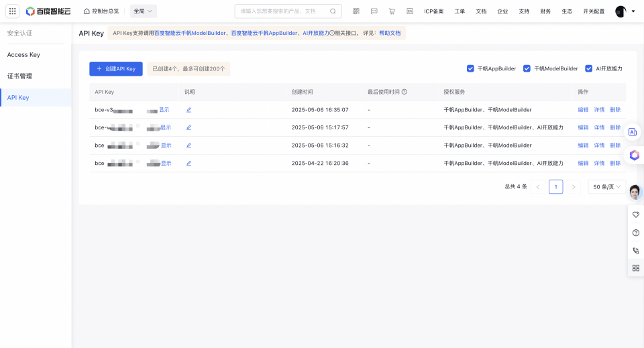Go to 控制台总览 console overview

point(101,11)
